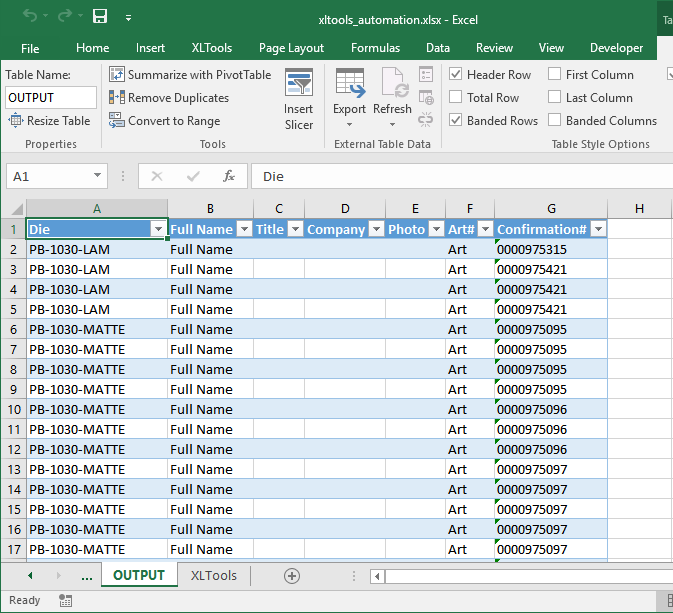Open the XLTools ribbon tab
Viewport: 673px width, 613px height.
pos(212,48)
